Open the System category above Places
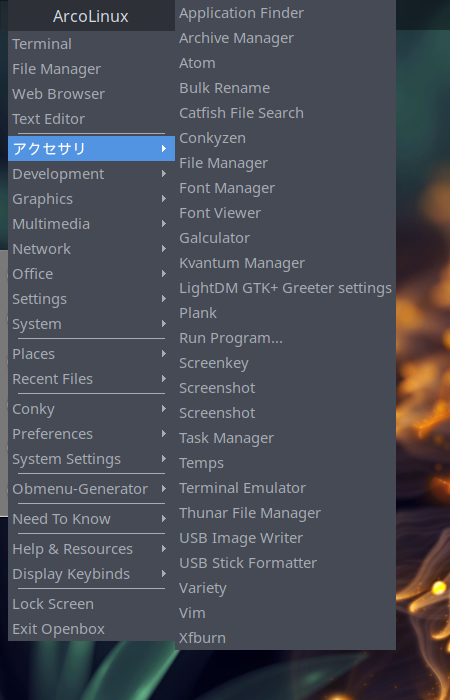The width and height of the screenshot is (450, 700). coord(92,324)
